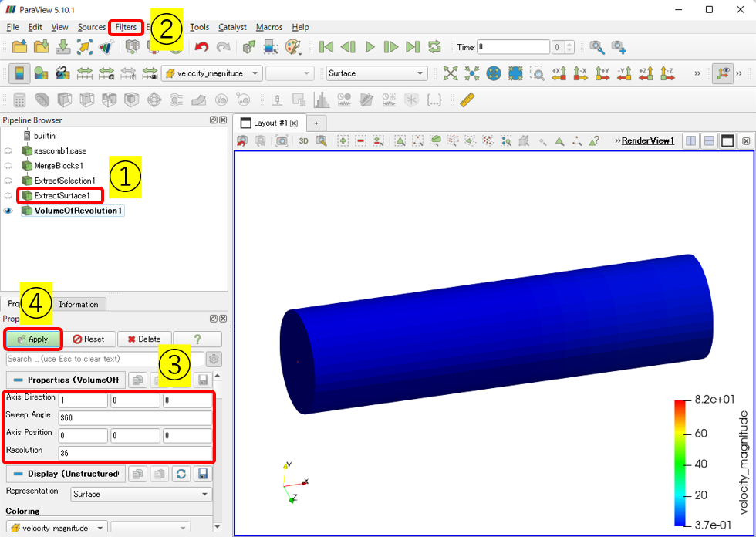Switch to the Information tab

click(79, 304)
